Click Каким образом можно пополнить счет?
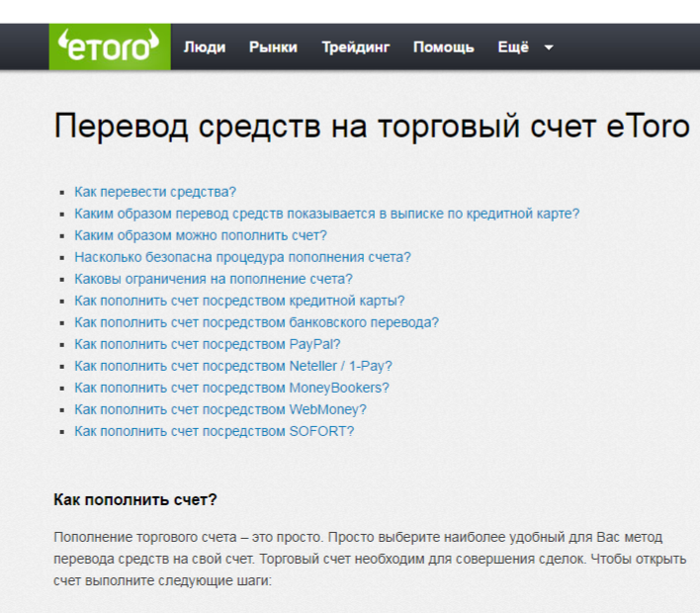Image resolution: width=700 pixels, height=613 pixels. 201,235
